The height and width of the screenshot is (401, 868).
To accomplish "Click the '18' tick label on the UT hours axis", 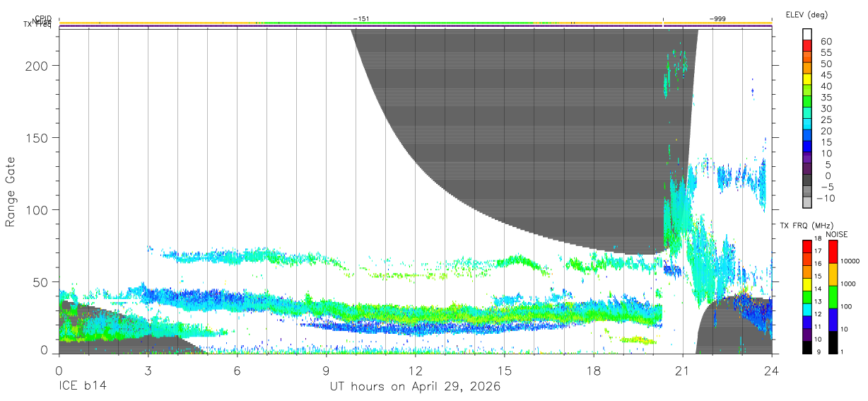I will pos(594,371).
